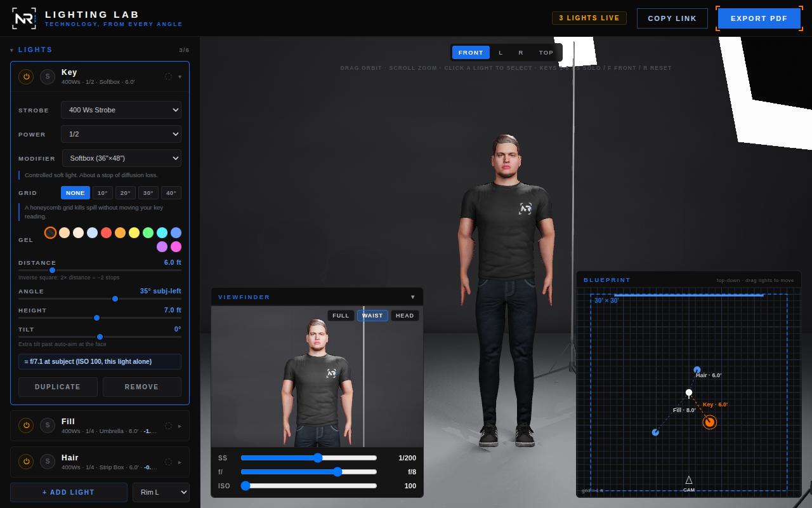This screenshot has height=508, width=812.
Task: Open the Rim L light preset dropdown
Action: 161,492
